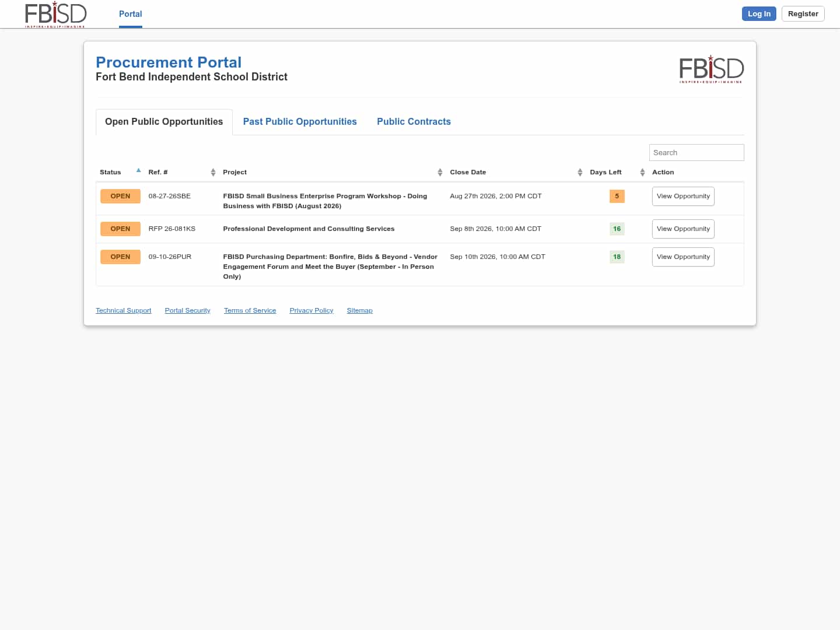View Opportunity for 08-27-26SBE workshop
This screenshot has width=840, height=630.
(683, 196)
